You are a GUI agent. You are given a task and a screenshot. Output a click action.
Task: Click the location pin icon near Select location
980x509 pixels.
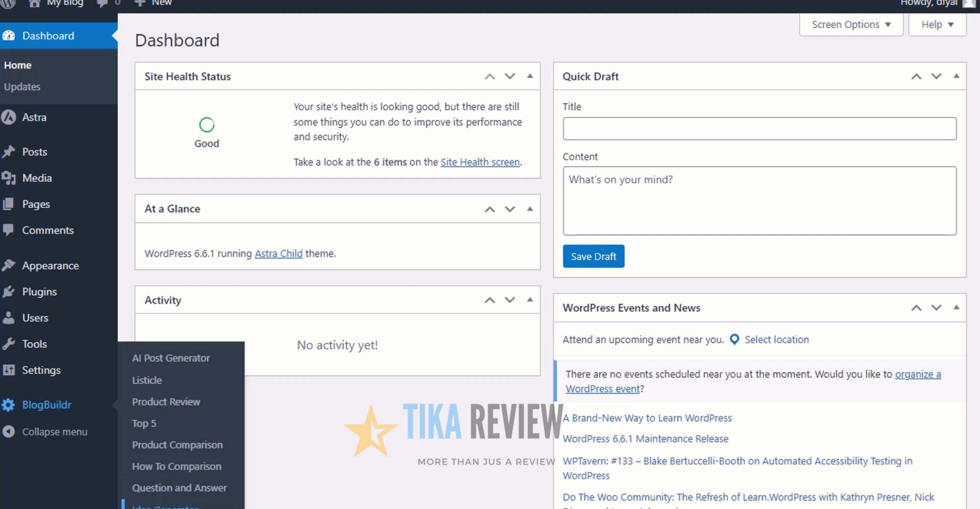pyautogui.click(x=734, y=340)
